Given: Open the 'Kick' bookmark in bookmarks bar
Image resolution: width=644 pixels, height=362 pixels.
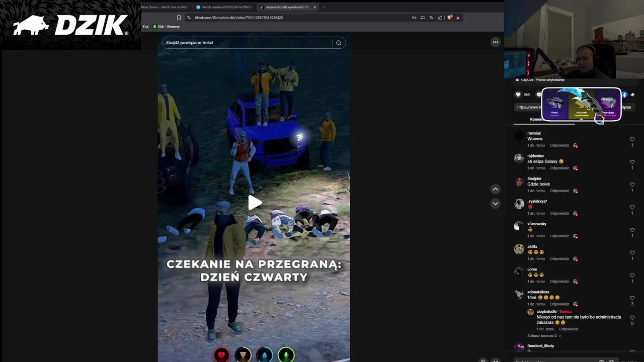Looking at the screenshot, I should (x=145, y=27).
